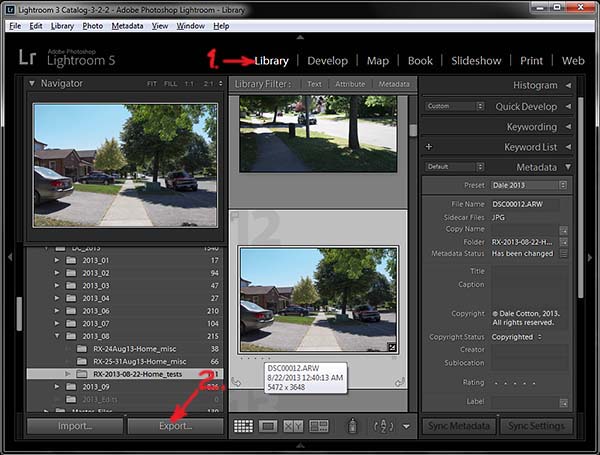Switch to the Develop module
The height and width of the screenshot is (455, 600).
pyautogui.click(x=328, y=61)
